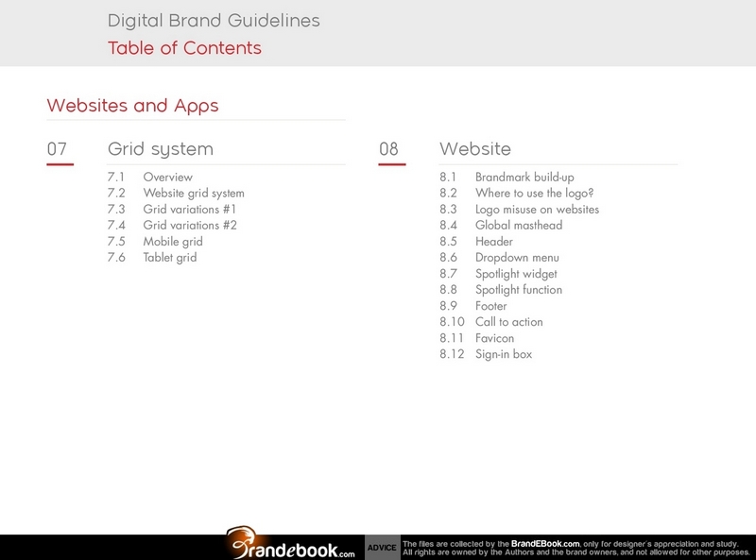The width and height of the screenshot is (756, 560).
Task: Click the ADVICE badge in footer
Action: click(x=382, y=548)
